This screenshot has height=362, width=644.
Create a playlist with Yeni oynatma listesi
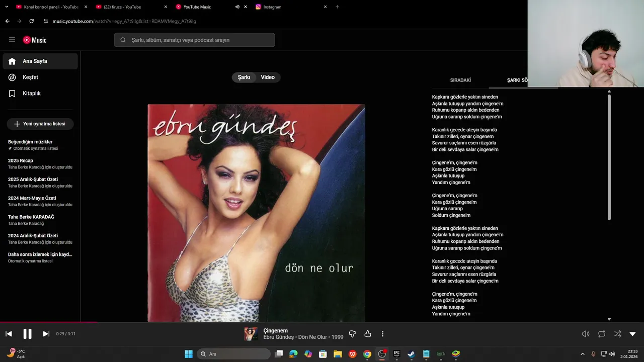pyautogui.click(x=40, y=124)
